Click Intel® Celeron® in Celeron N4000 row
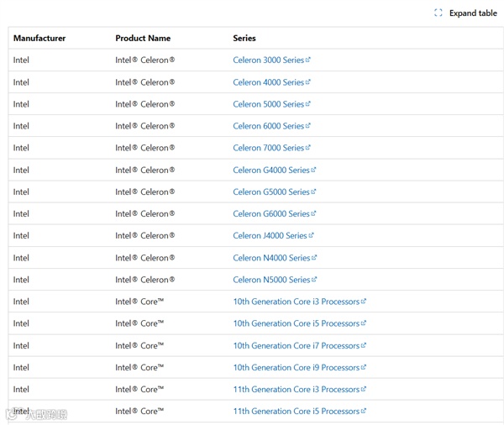 pyautogui.click(x=145, y=258)
